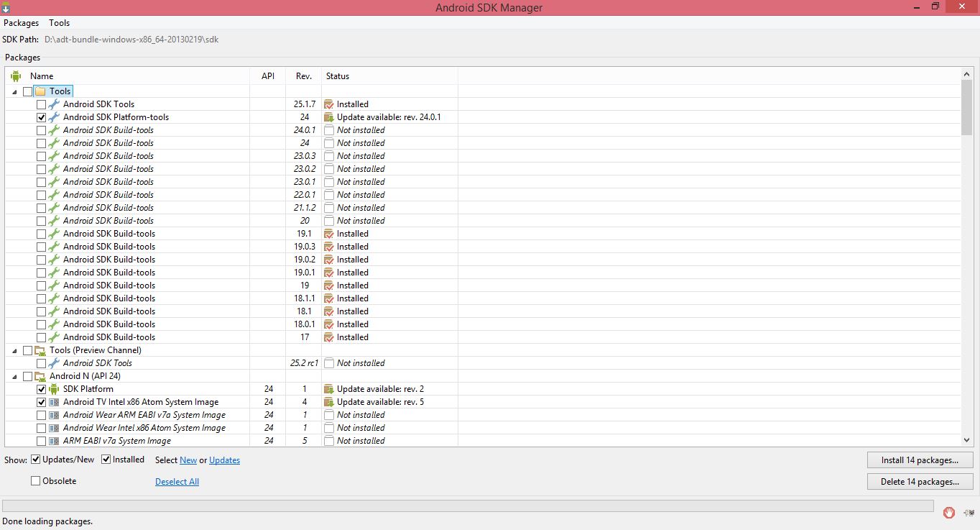Click the Not installed status icon for Build-tools 20

pyautogui.click(x=329, y=221)
